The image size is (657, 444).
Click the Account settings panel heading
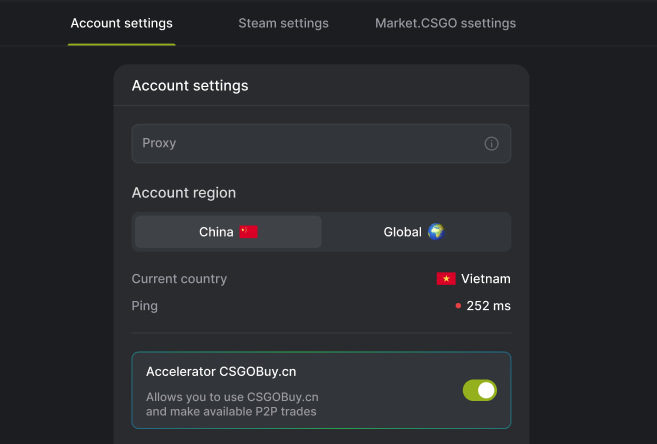[190, 86]
